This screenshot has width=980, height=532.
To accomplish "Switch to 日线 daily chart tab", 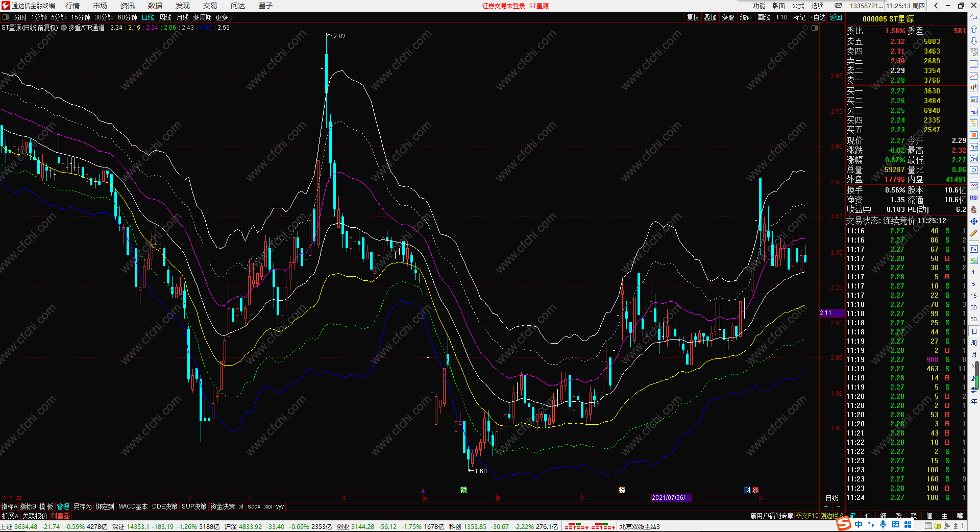I will coord(148,17).
